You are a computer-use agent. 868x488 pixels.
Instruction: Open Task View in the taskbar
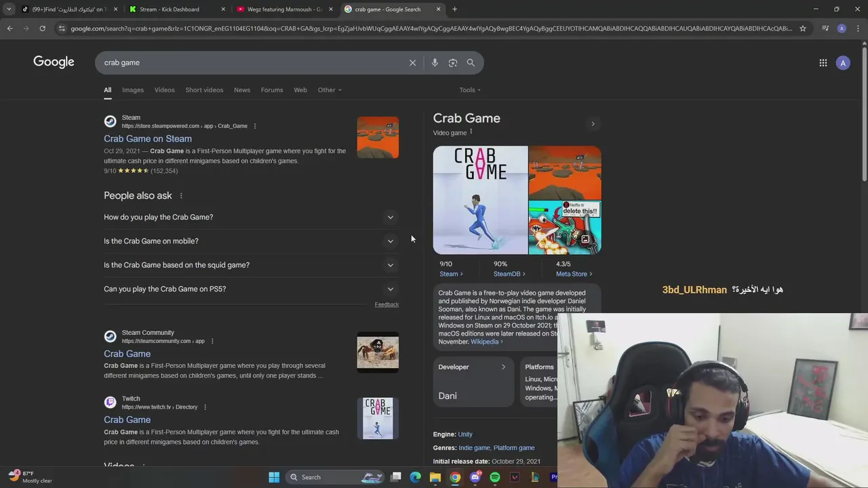(396, 477)
